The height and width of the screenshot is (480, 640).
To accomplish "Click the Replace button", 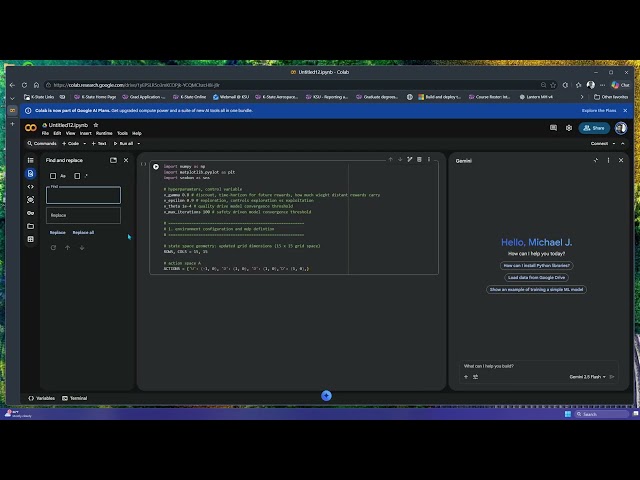I will (58, 233).
